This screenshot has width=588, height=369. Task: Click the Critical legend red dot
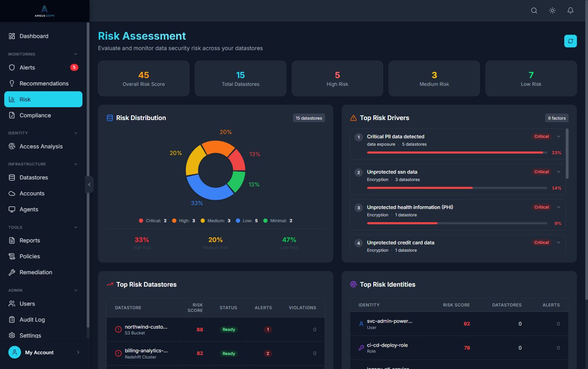(141, 221)
